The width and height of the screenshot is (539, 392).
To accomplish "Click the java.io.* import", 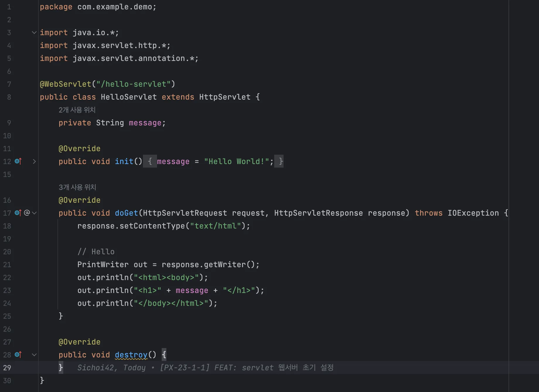I will coord(94,33).
